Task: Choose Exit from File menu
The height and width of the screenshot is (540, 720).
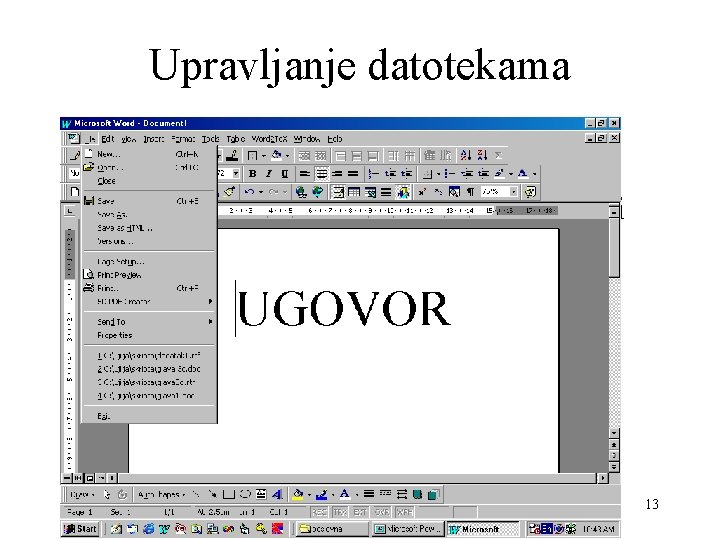Action: [149, 416]
